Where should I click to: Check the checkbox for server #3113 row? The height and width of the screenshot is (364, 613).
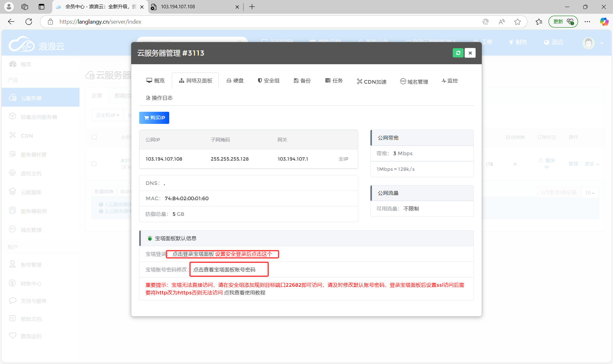coord(94,163)
